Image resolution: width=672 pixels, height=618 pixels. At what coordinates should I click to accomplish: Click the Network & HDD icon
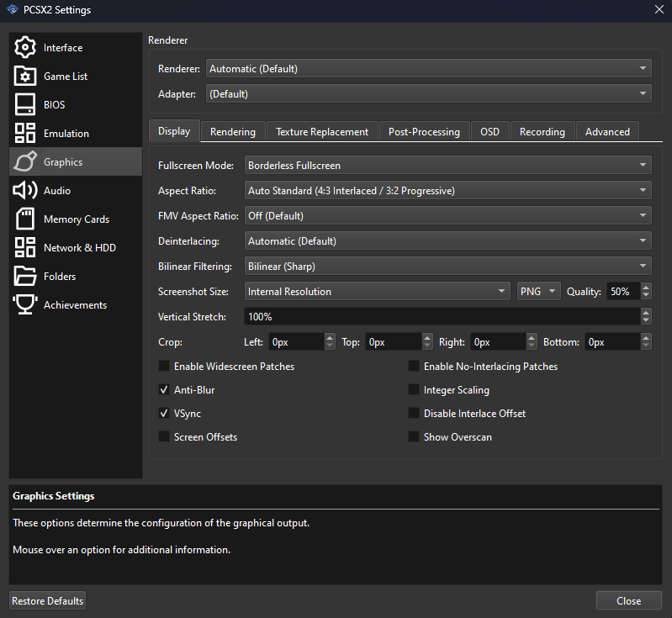[x=25, y=247]
